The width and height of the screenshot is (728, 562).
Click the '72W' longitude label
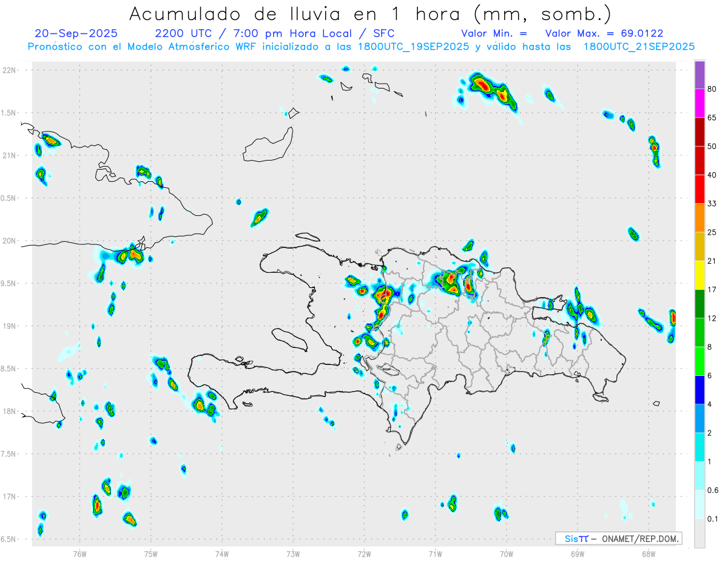click(365, 554)
